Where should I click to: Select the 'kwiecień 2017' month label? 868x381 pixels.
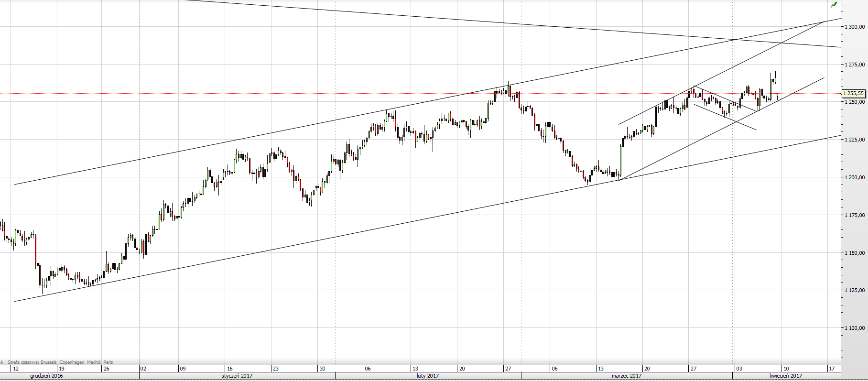click(785, 376)
